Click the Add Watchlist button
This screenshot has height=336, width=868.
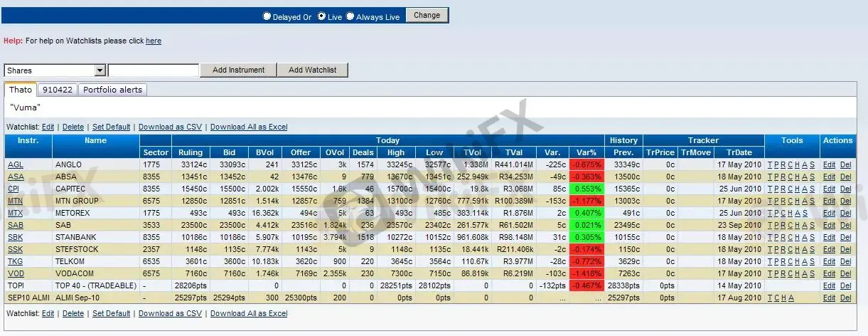[313, 70]
